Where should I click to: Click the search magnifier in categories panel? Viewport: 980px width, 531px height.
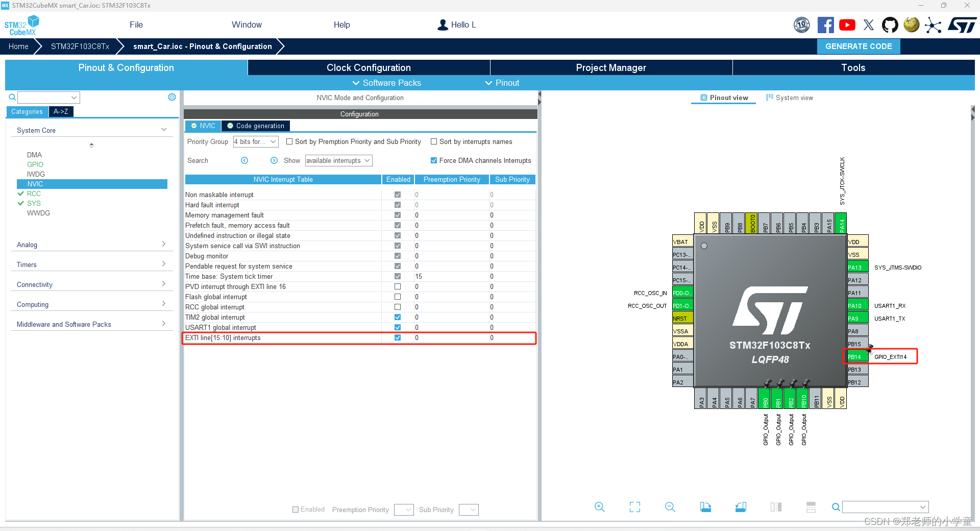(12, 97)
